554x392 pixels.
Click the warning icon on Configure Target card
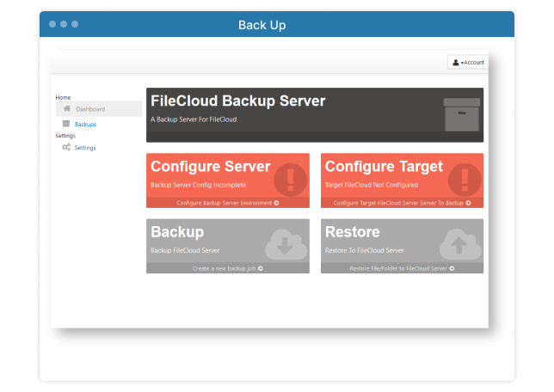pos(465,180)
